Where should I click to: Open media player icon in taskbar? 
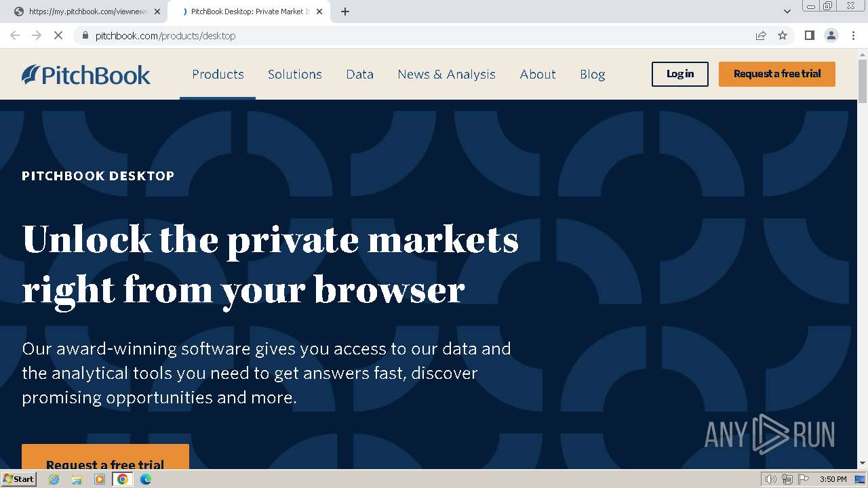pos(100,479)
